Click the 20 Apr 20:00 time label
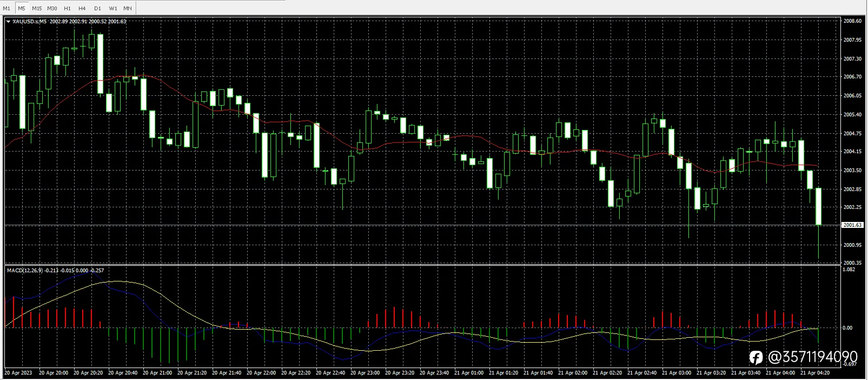Screen dimensions: 868x380 point(54,373)
